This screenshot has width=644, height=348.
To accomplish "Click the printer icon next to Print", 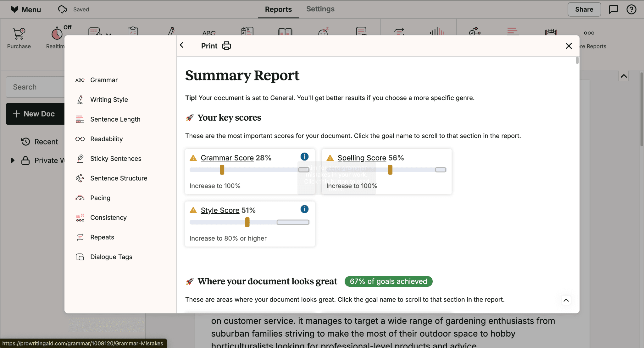I will point(226,46).
